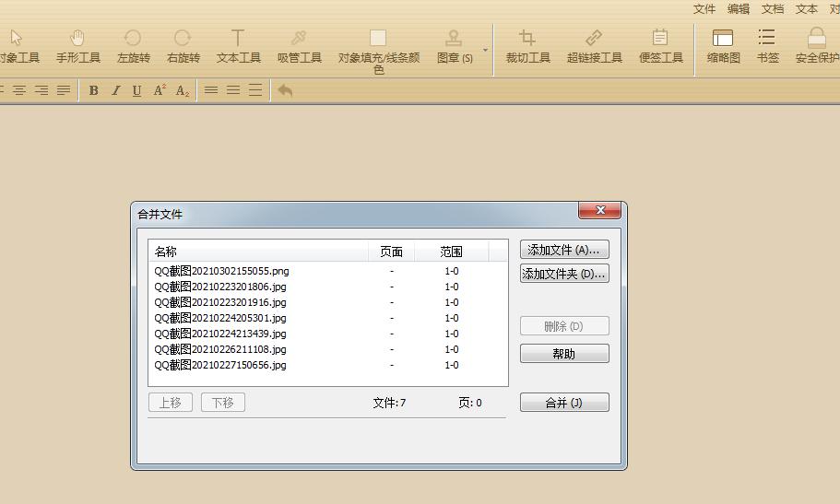Toggle bold formatting

(x=93, y=90)
